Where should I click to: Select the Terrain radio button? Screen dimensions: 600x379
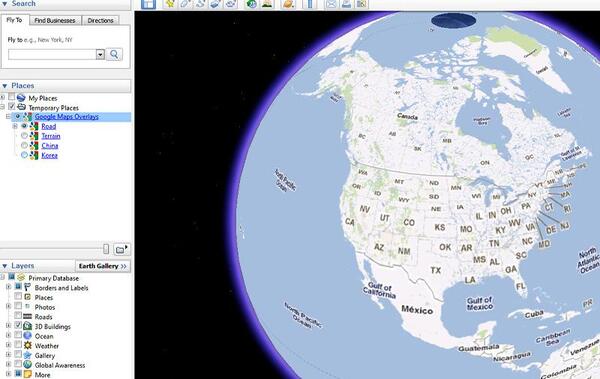pyautogui.click(x=24, y=136)
